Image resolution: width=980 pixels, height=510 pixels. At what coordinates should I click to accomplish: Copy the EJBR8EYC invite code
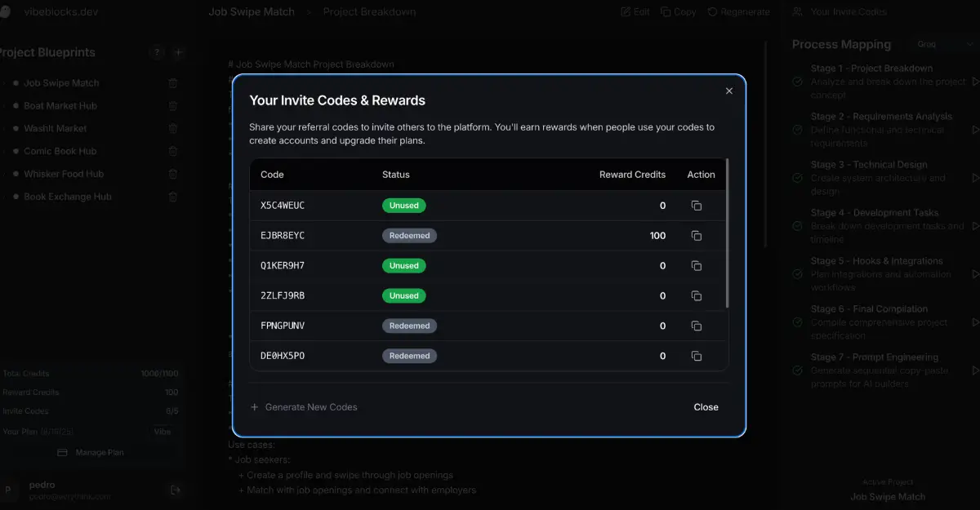(x=696, y=236)
